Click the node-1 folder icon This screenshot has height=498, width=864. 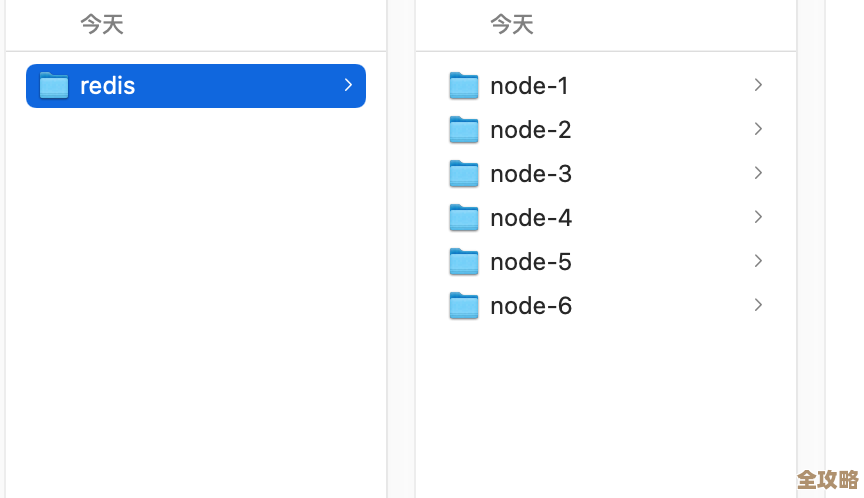point(464,86)
